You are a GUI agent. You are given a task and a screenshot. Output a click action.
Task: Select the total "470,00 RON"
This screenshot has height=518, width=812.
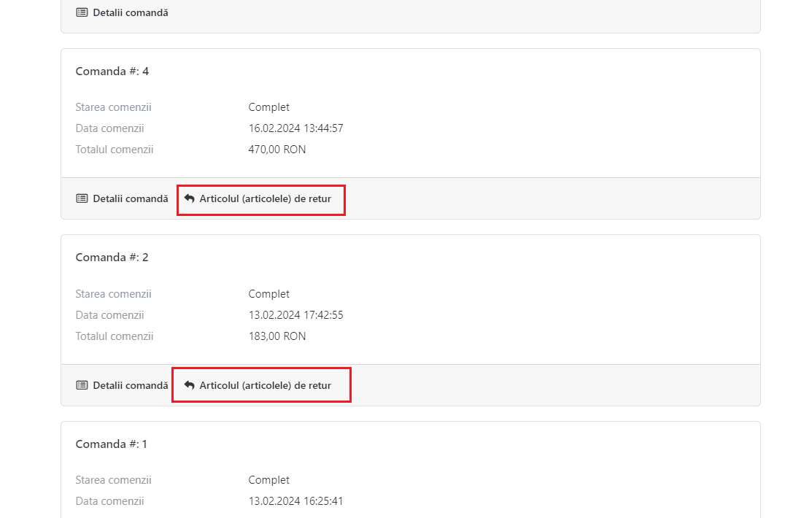277,150
